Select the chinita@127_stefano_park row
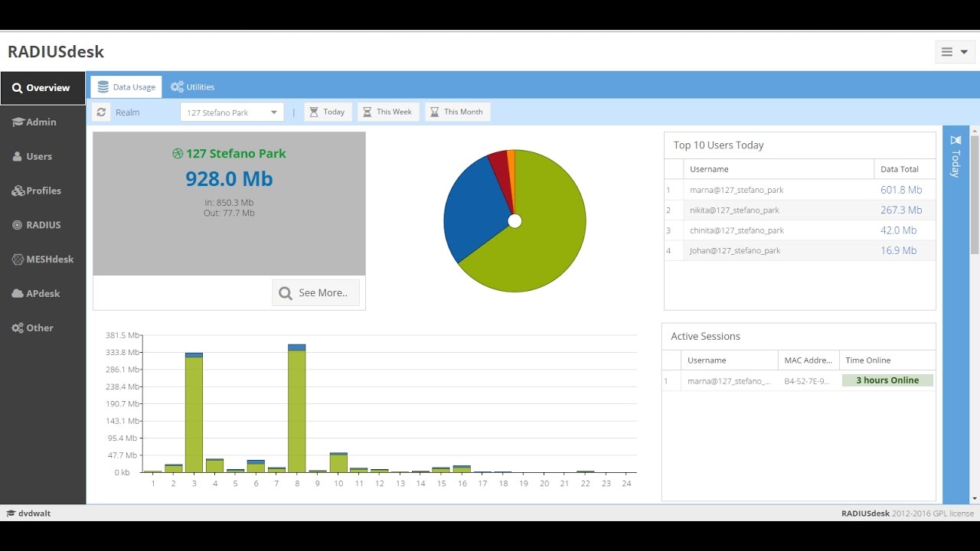980x551 pixels. [x=800, y=230]
